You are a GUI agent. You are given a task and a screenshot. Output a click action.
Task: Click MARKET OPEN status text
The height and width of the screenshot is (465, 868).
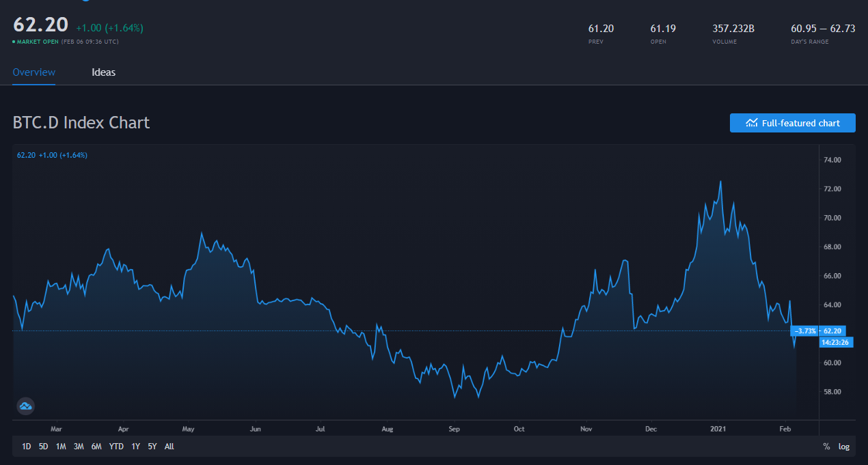click(x=36, y=42)
